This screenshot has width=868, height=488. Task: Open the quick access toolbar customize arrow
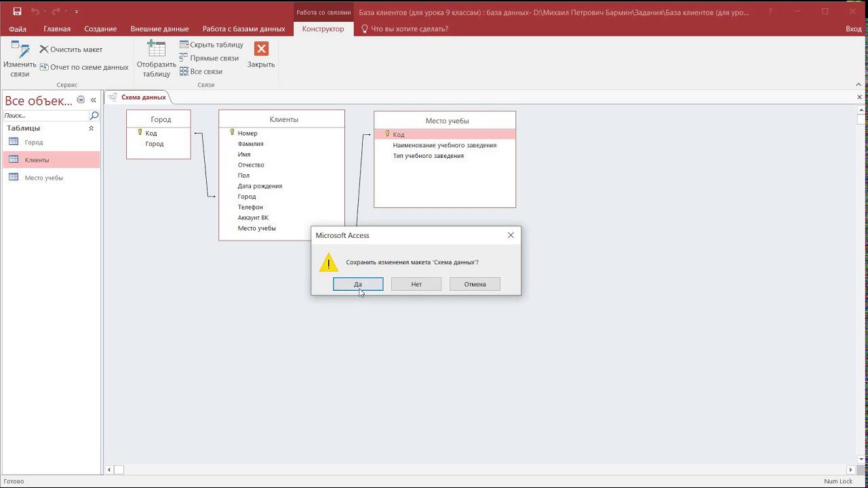[76, 12]
